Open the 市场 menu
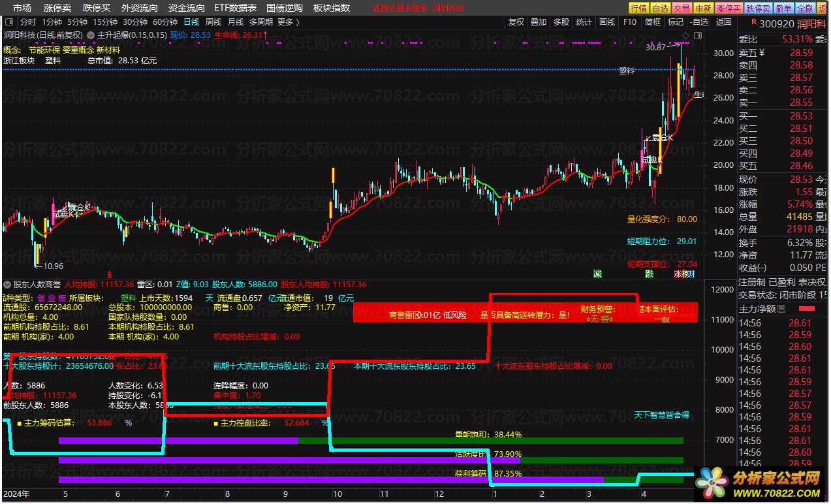 coord(22,8)
